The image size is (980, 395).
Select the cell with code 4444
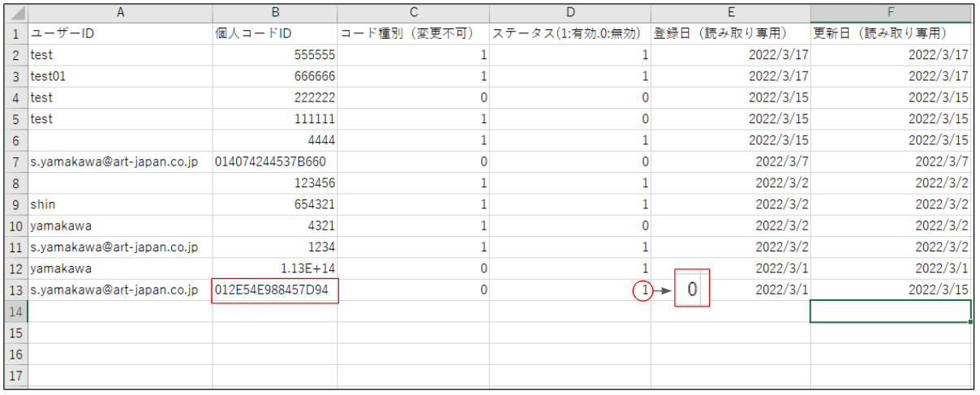(x=275, y=140)
